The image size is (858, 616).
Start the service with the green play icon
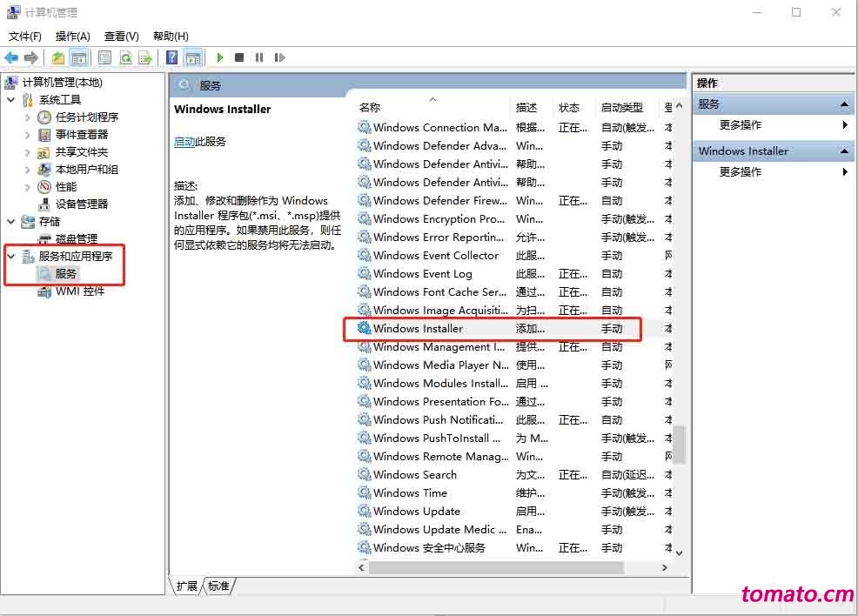[x=220, y=57]
